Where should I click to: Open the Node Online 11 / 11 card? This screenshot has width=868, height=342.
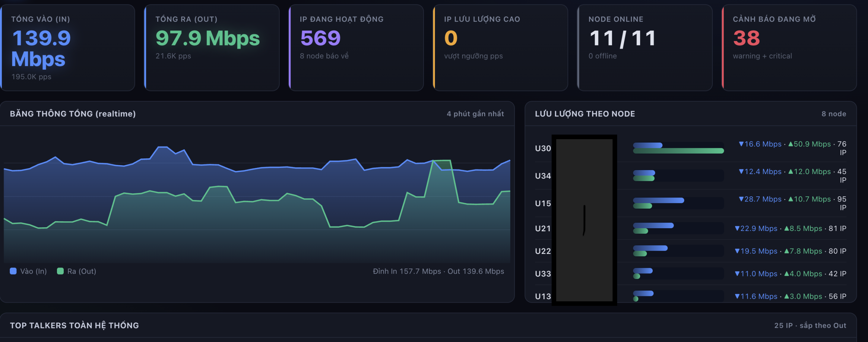(x=645, y=48)
